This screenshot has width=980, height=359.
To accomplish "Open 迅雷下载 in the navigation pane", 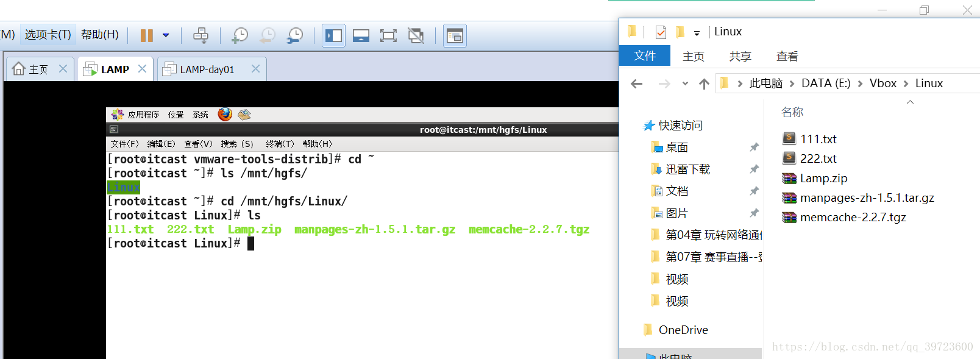I will (x=687, y=169).
